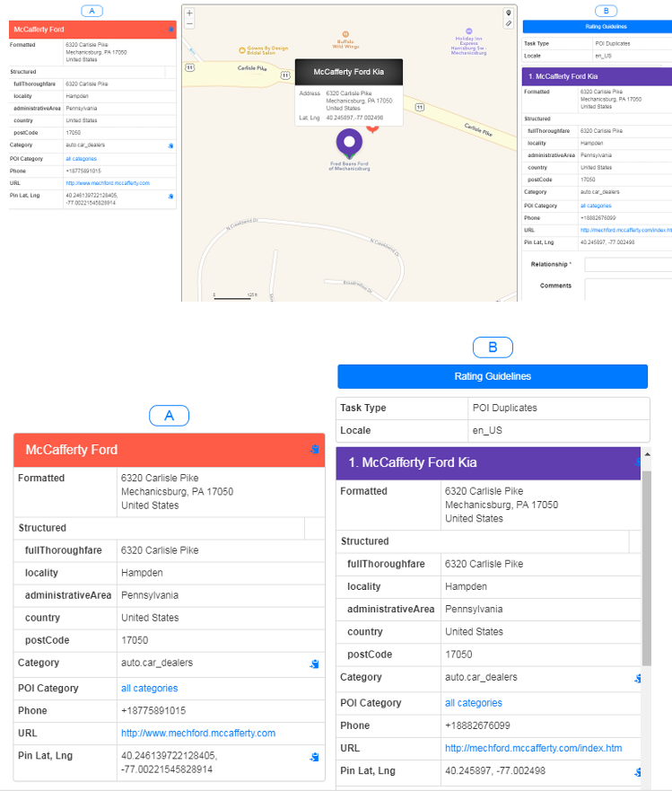Click the scrollbar thumb beside enlarged panel B
The height and width of the screenshot is (791, 672).
click(646, 567)
